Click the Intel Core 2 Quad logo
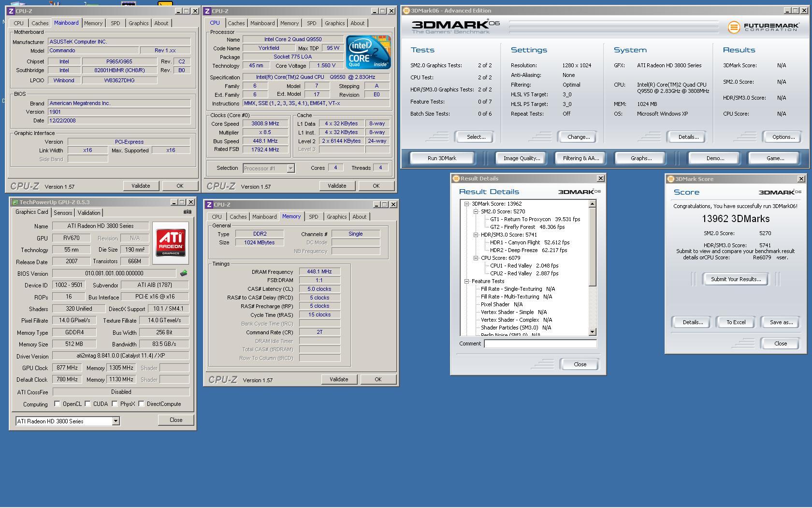The height and width of the screenshot is (508, 812). click(368, 52)
